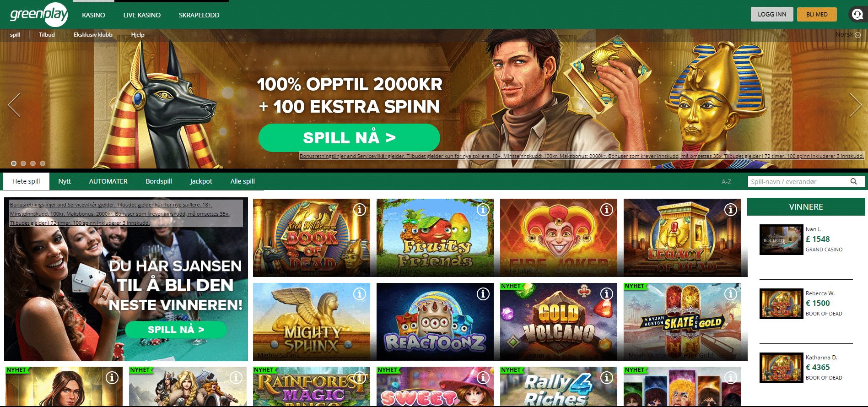This screenshot has width=868, height=407.
Task: Click the BLI MED button
Action: click(817, 14)
